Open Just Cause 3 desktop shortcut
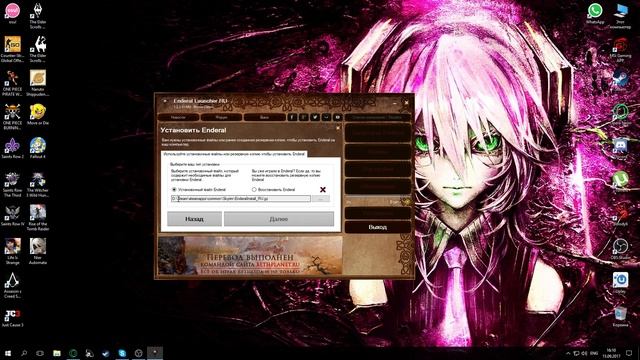The image size is (640, 360). 12,319
